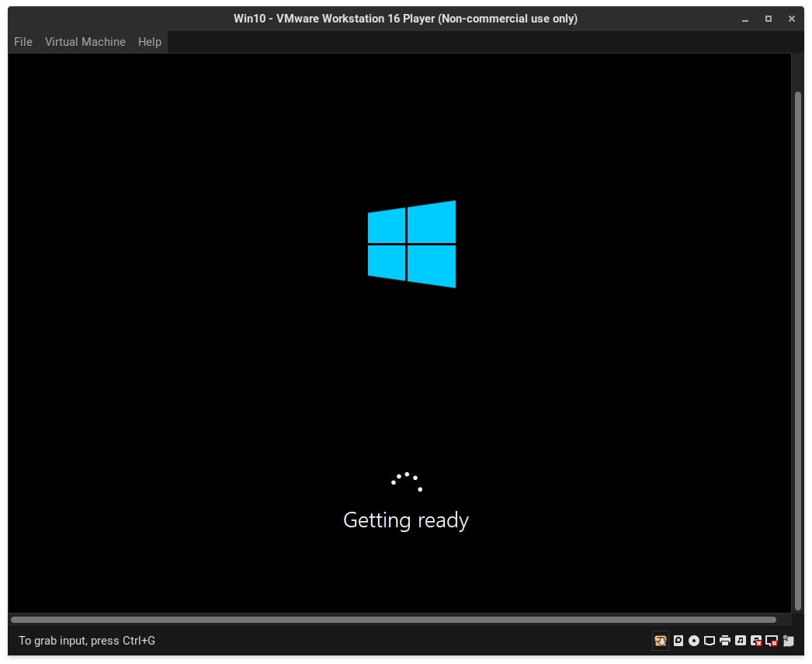The image size is (812, 664).
Task: Click the horizontal scrollbar of the VM view
Action: 394,620
